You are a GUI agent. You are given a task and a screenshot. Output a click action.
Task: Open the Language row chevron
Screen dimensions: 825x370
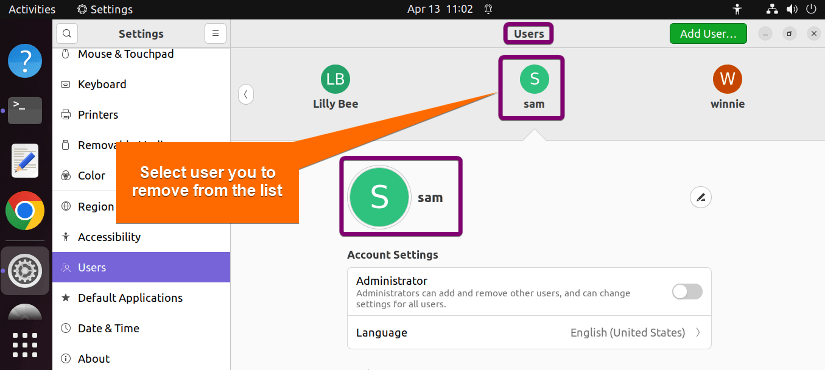pos(698,333)
